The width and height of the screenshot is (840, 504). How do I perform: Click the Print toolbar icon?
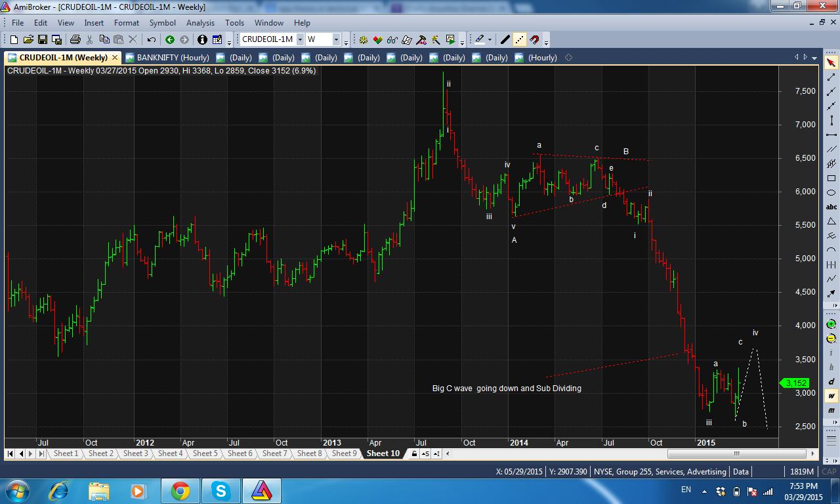[75, 39]
